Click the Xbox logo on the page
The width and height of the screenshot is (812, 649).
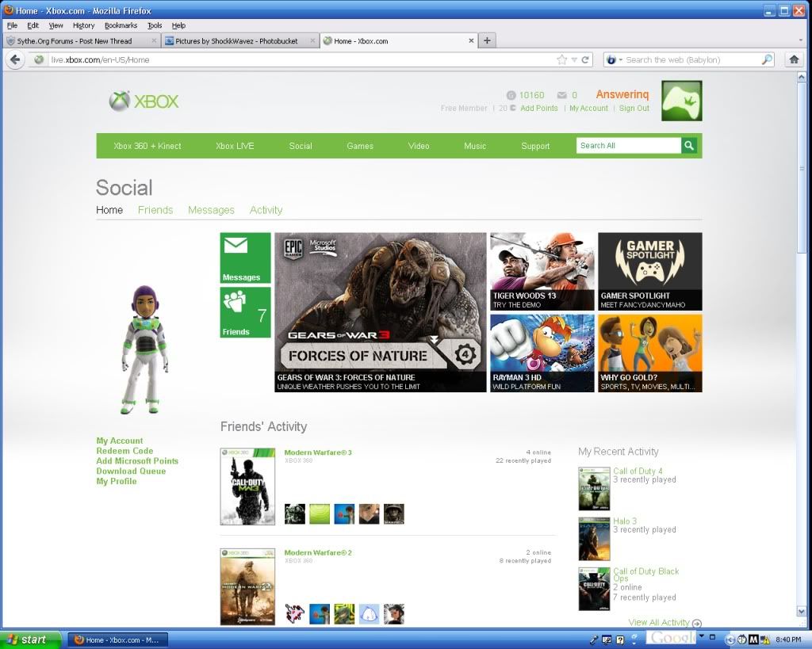coord(144,101)
